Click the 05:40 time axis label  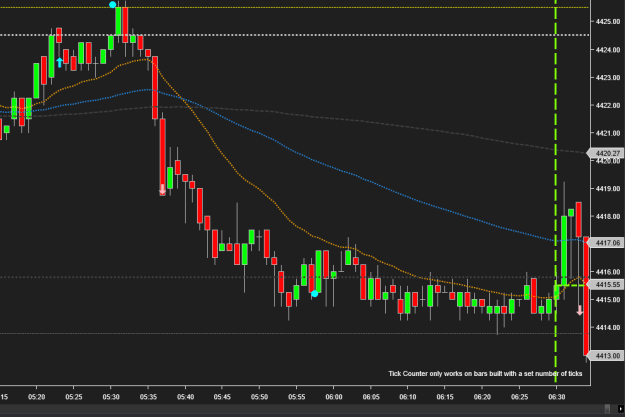tap(185, 397)
